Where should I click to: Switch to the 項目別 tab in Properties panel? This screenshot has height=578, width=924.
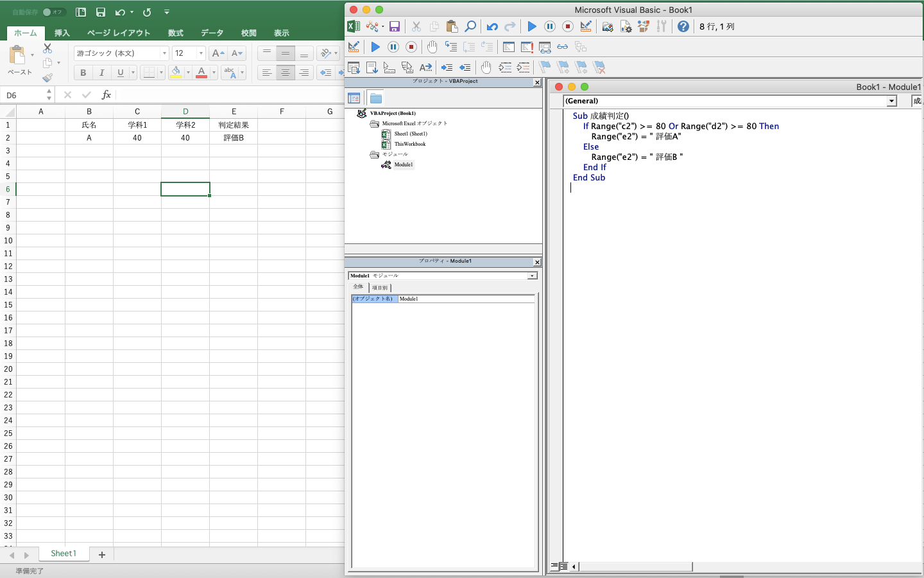380,288
